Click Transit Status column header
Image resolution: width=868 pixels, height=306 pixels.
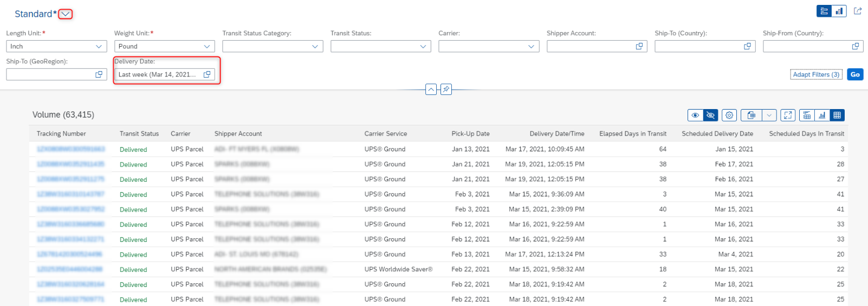[139, 134]
